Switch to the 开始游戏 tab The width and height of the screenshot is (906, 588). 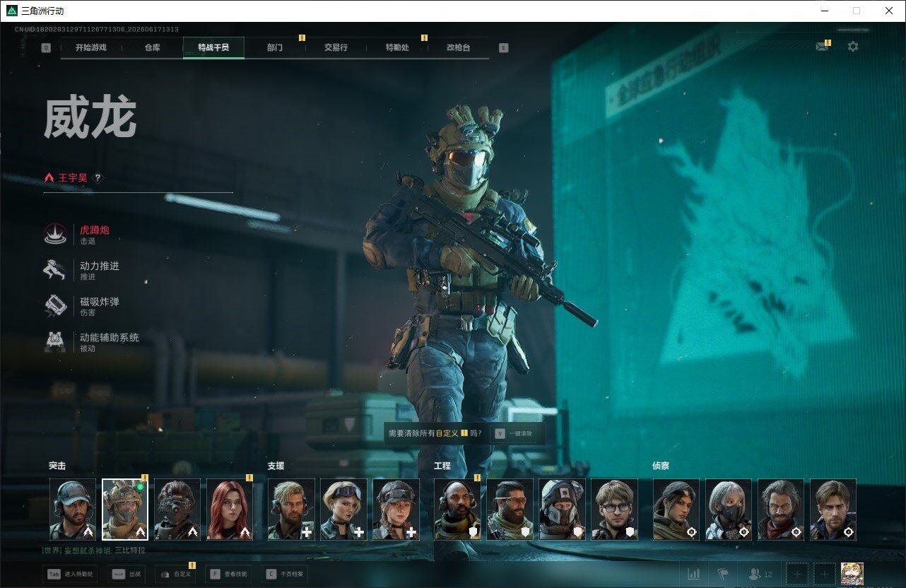click(91, 48)
